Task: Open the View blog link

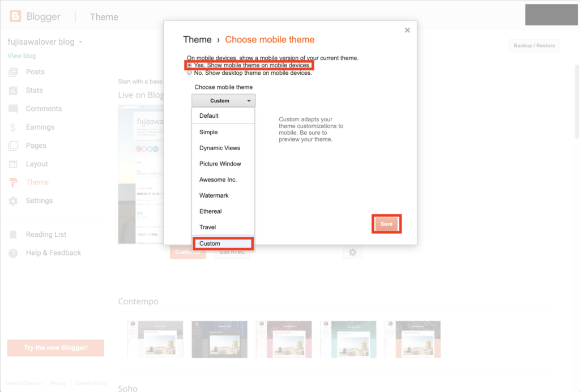Action: pos(22,56)
